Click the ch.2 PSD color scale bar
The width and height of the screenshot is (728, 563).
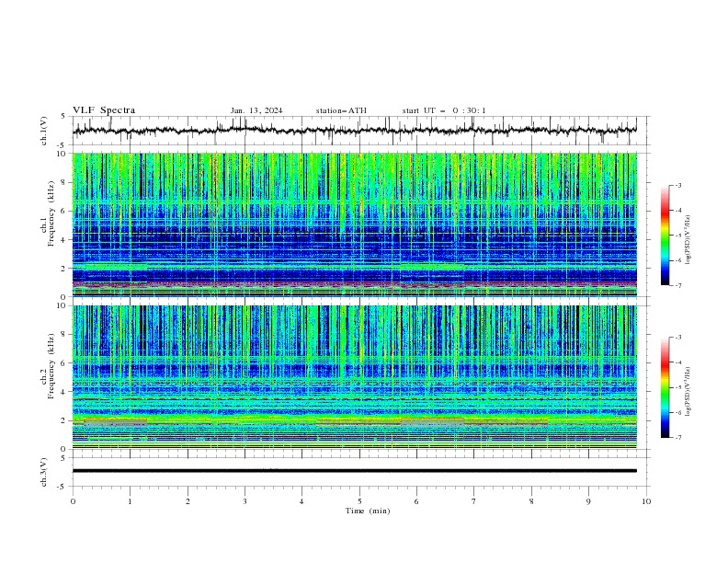[665, 387]
